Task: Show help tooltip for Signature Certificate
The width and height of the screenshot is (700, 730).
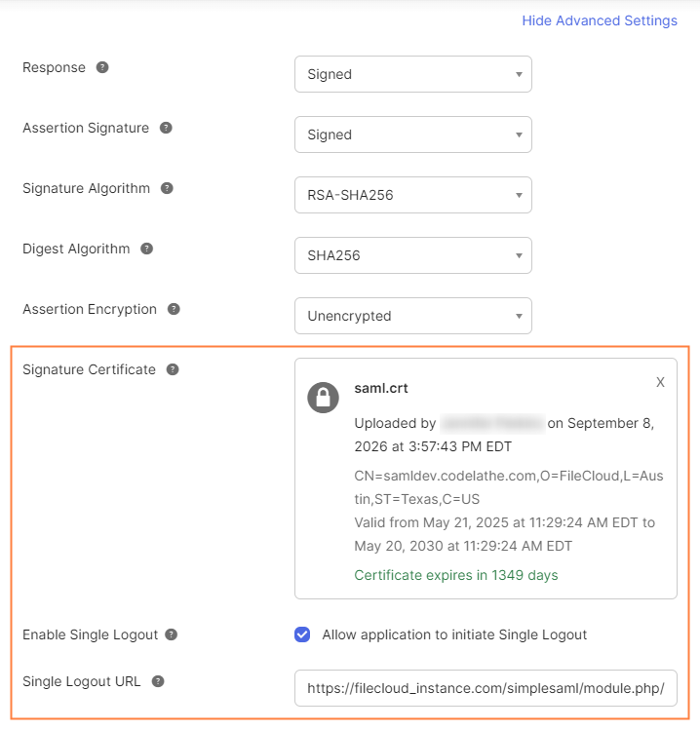Action: [x=173, y=369]
